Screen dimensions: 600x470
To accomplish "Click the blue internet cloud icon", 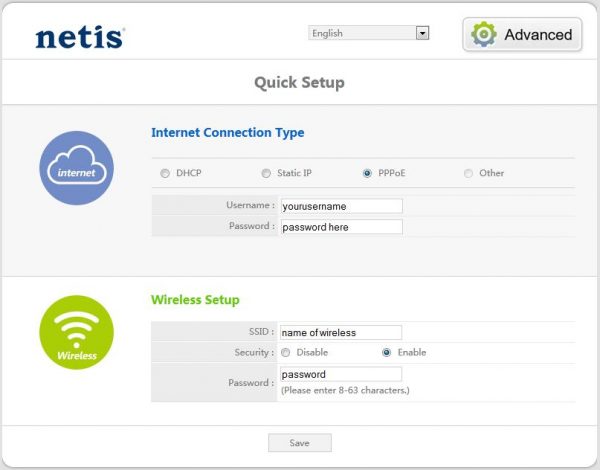I will [x=77, y=168].
